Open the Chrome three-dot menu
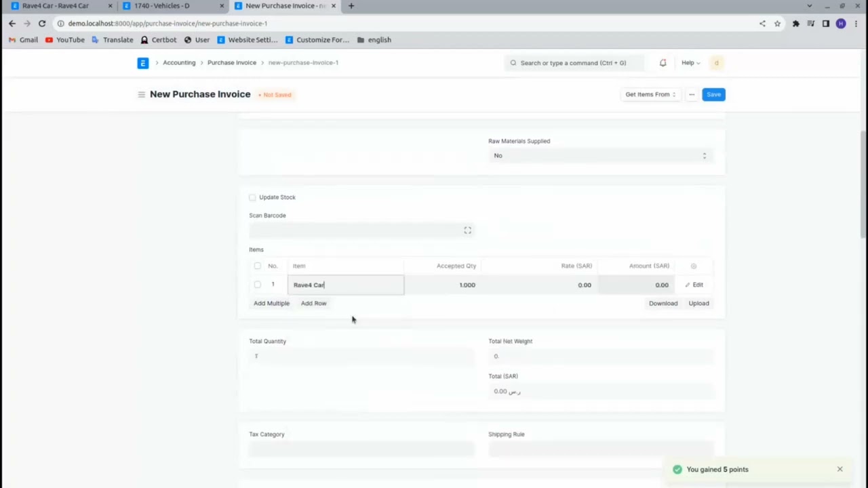868x488 pixels. (856, 23)
